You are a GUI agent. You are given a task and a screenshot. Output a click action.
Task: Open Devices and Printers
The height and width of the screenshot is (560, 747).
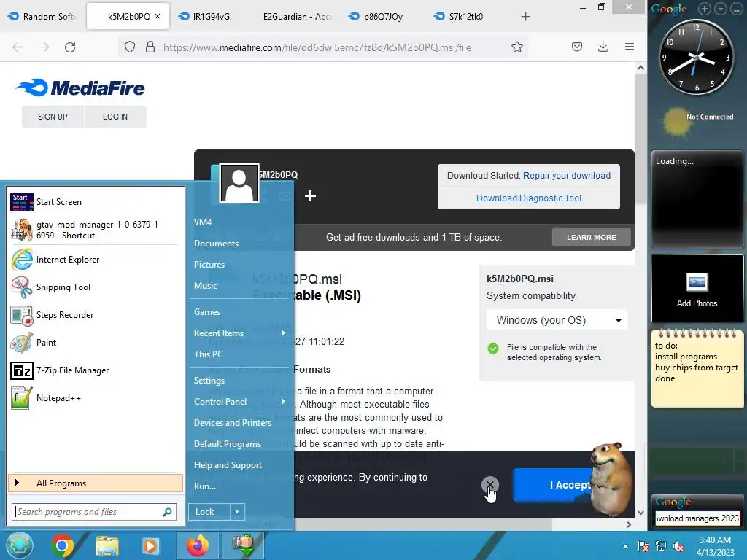[x=233, y=422]
